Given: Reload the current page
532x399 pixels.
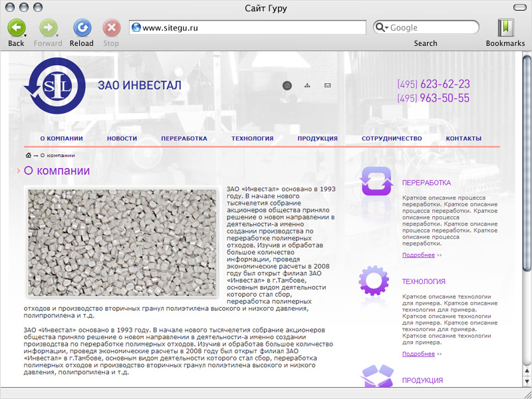Looking at the screenshot, I should point(82,28).
